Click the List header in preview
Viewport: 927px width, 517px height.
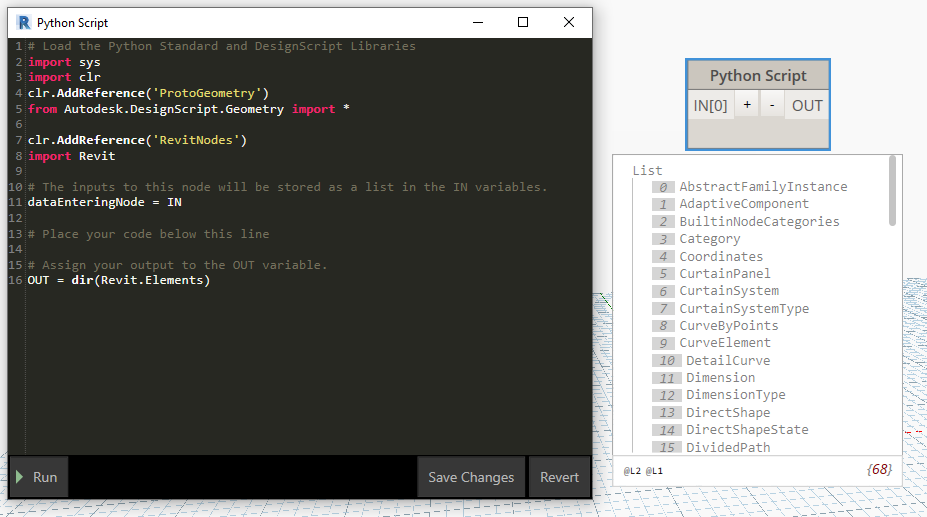(x=647, y=170)
